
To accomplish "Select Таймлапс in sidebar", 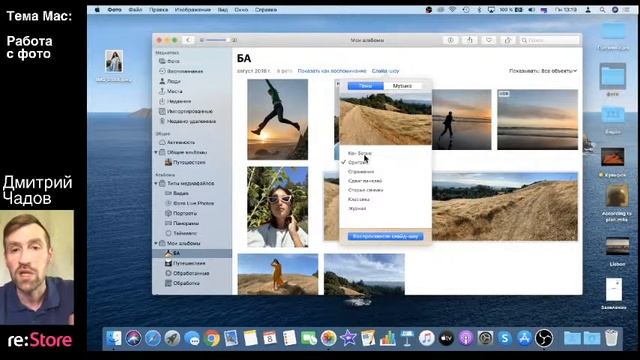I will [184, 233].
